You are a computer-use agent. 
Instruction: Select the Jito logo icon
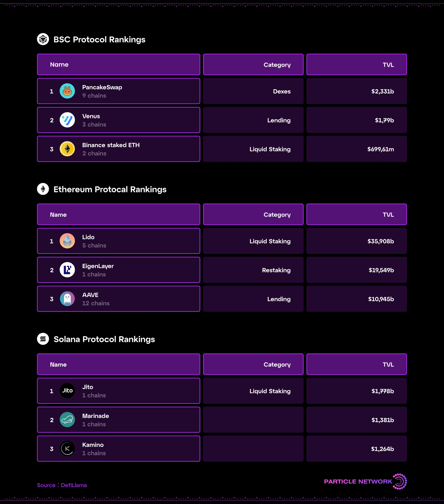coord(67,391)
